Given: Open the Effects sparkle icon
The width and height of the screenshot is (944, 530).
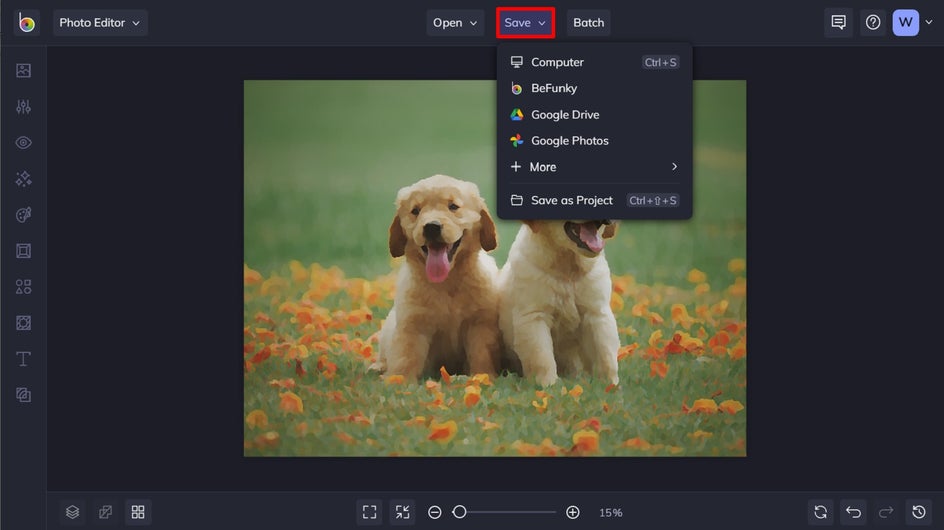Looking at the screenshot, I should click(23, 179).
